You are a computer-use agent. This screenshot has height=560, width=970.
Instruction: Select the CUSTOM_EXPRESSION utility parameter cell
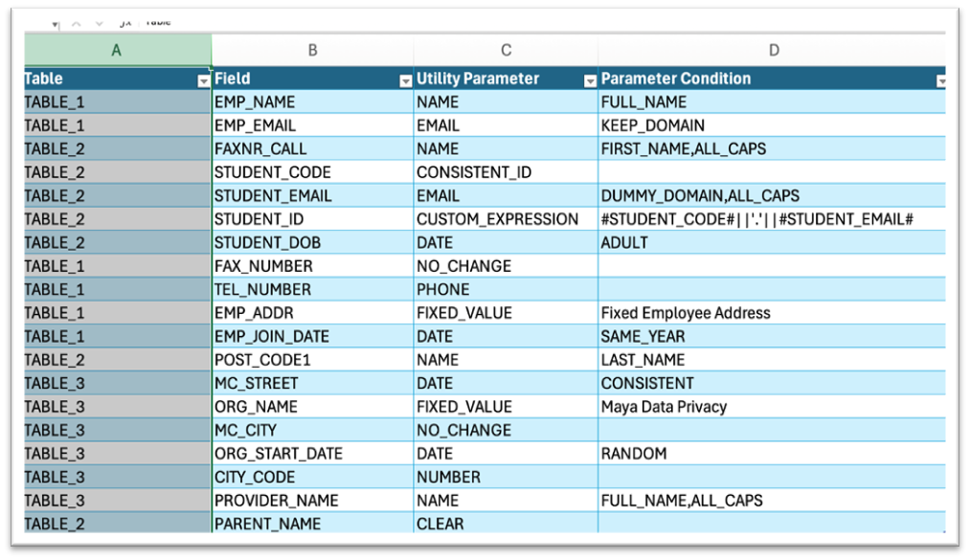[497, 219]
